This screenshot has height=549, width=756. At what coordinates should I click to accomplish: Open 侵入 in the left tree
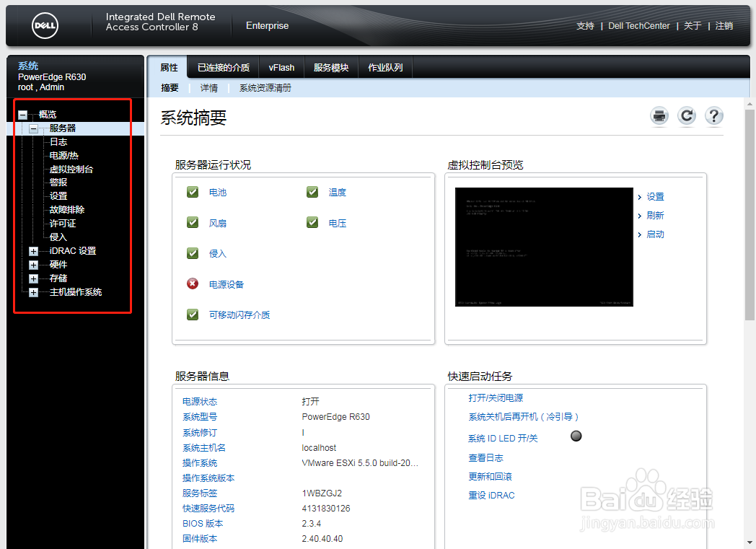tap(58, 237)
